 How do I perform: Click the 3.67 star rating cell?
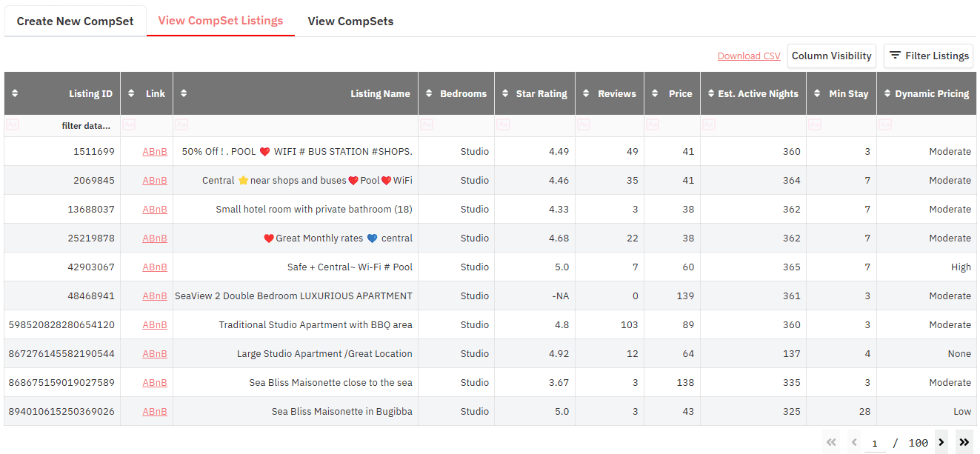[x=535, y=382]
